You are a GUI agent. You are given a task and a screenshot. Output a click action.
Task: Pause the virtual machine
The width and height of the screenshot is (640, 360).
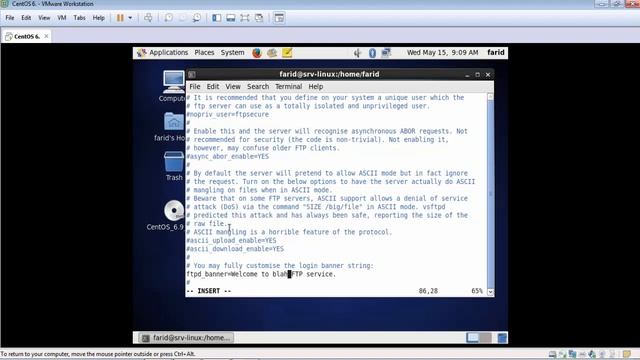point(120,18)
